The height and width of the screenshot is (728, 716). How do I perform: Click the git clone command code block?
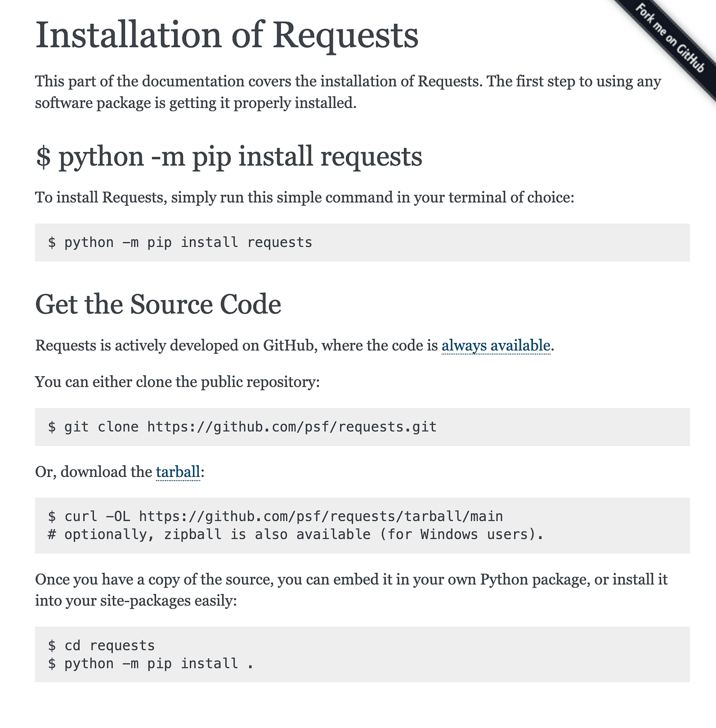click(x=243, y=426)
